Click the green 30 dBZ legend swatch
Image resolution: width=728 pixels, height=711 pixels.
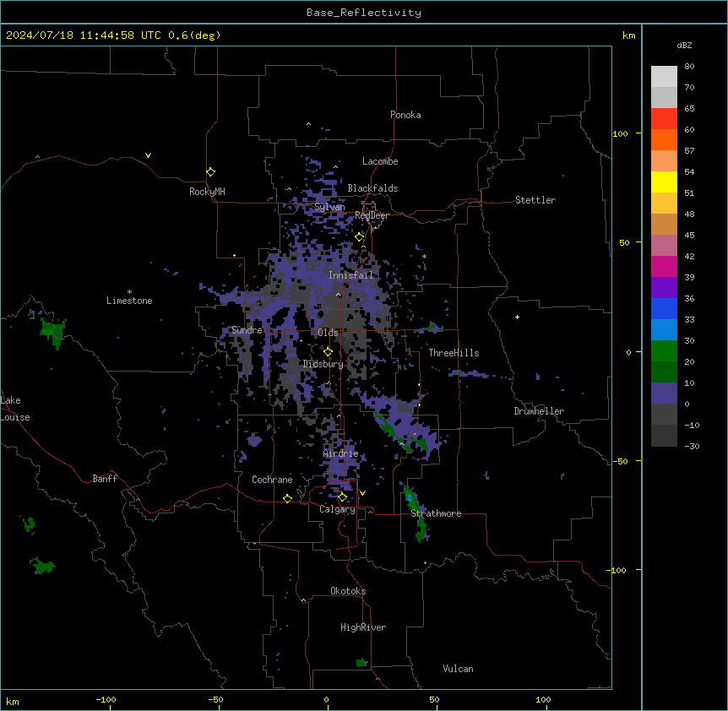[x=664, y=351]
